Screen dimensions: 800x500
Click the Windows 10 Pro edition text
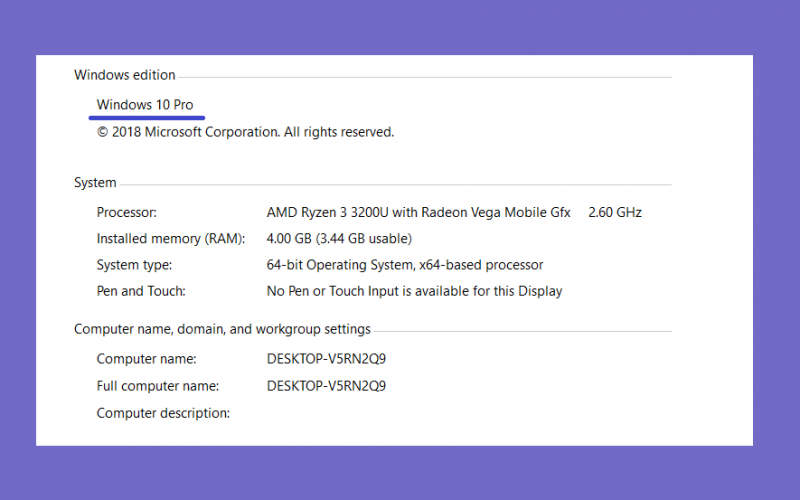coord(145,105)
